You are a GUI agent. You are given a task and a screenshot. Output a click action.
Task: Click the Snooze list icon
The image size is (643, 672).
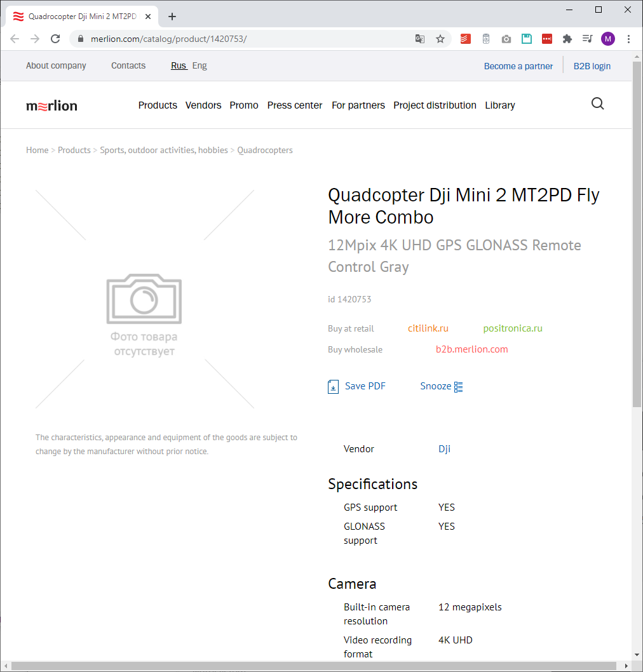click(x=458, y=387)
